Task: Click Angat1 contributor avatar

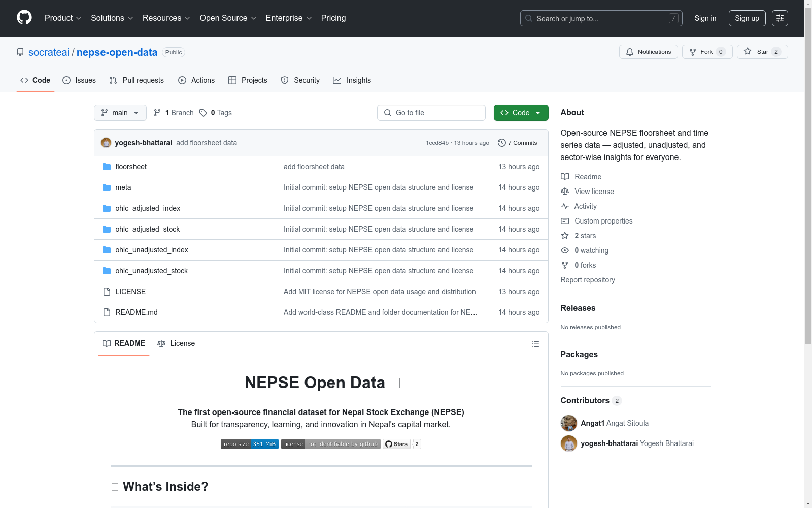Action: (x=569, y=423)
